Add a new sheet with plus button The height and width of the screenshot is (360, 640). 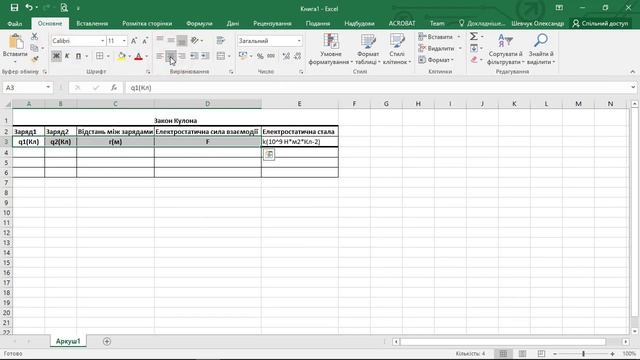[x=107, y=341]
